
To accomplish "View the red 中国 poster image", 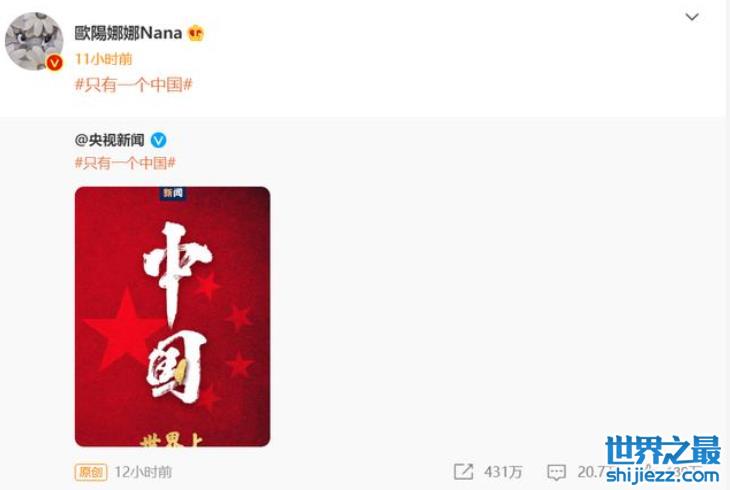I will (x=172, y=316).
